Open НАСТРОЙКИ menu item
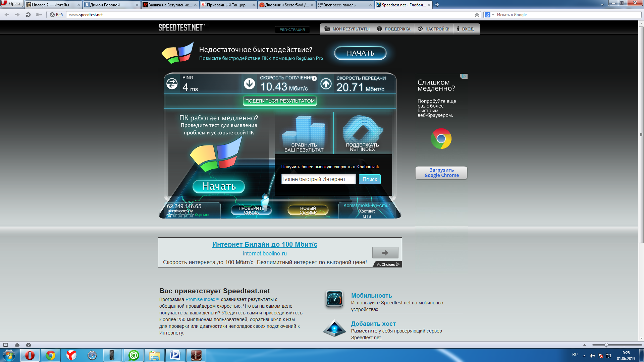 [x=434, y=29]
